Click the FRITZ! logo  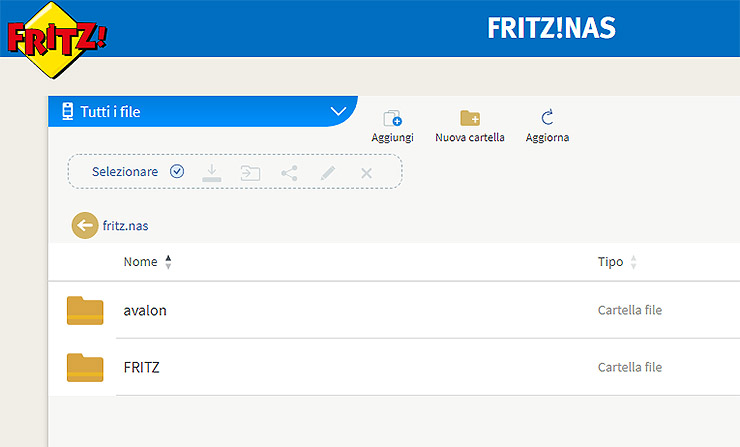pyautogui.click(x=55, y=42)
